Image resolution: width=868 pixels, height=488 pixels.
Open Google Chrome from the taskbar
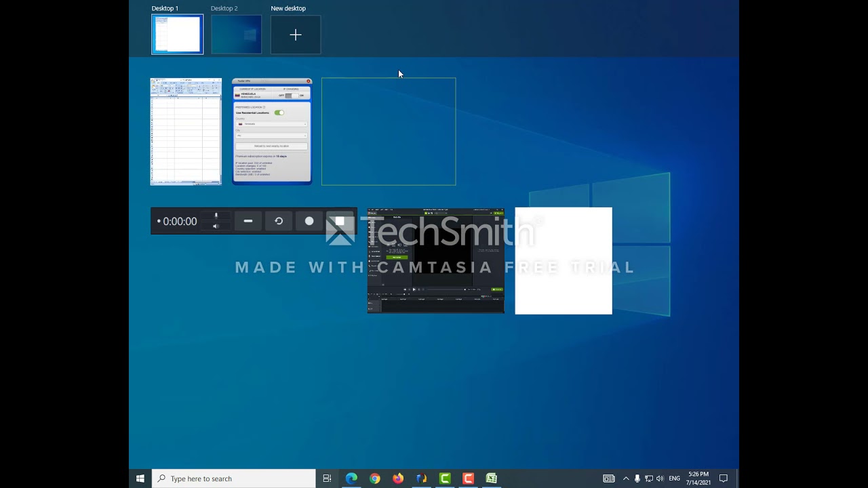375,479
